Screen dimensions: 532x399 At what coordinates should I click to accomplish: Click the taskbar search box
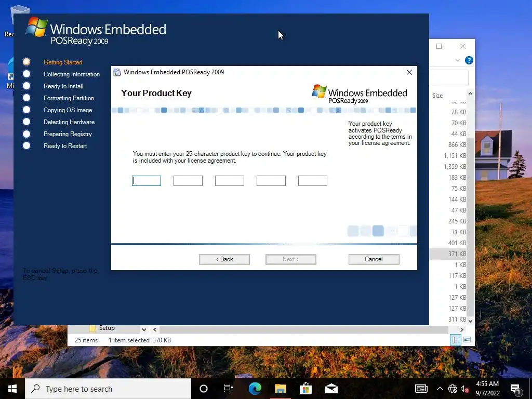[x=108, y=389]
